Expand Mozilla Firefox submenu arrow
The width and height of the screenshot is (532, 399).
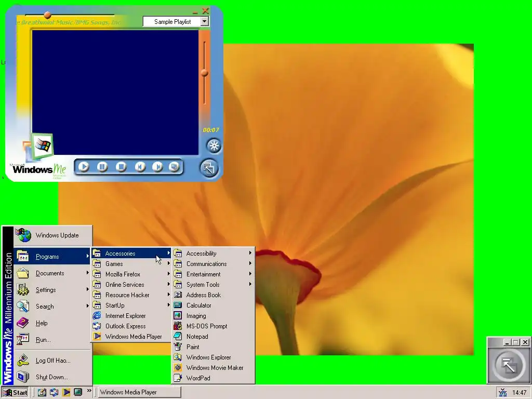pos(169,274)
